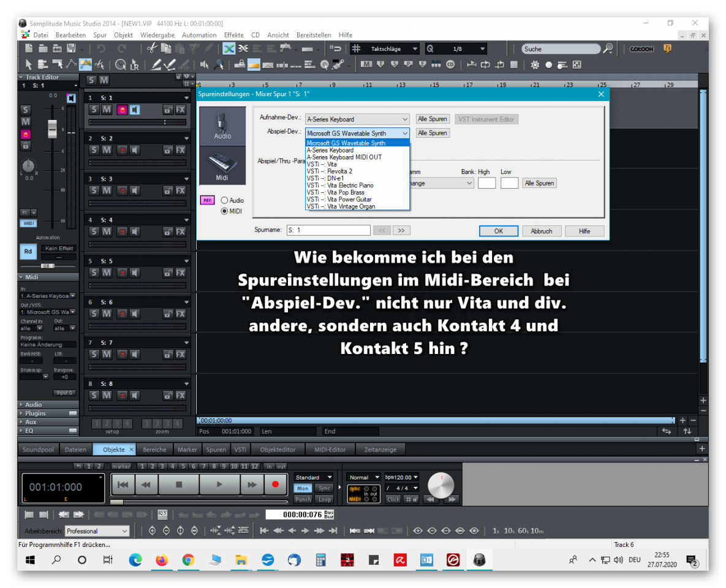Viewport: 726px width, 588px height.
Task: Click the Abbruch button
Action: tap(542, 231)
